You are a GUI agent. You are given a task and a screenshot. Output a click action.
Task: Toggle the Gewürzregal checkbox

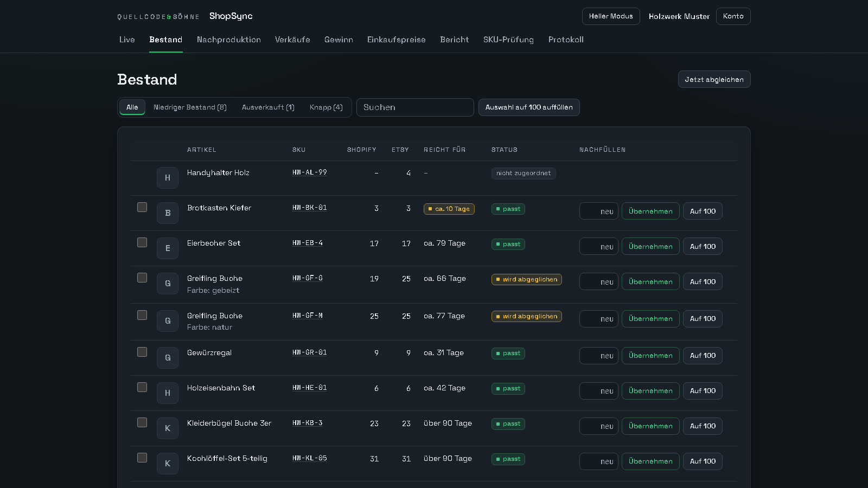tap(142, 352)
